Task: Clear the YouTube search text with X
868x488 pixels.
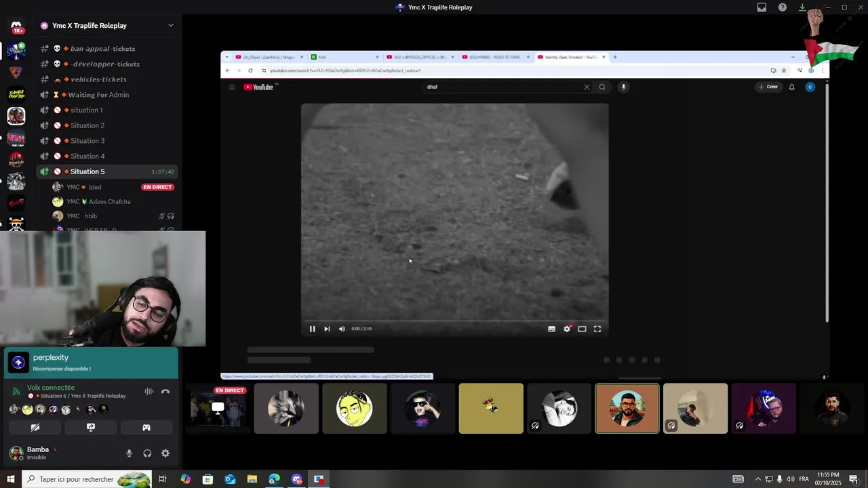Action: 587,87
